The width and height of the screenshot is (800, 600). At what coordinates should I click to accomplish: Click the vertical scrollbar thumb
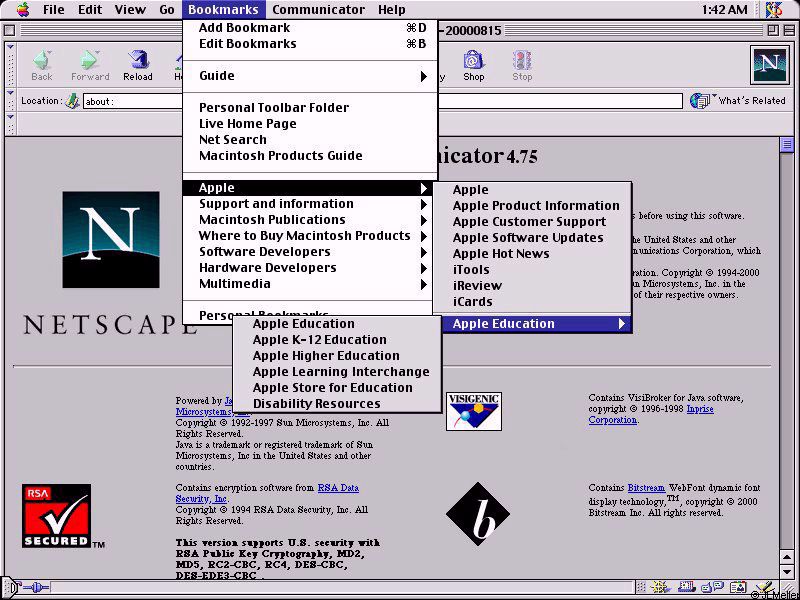pyautogui.click(x=786, y=144)
